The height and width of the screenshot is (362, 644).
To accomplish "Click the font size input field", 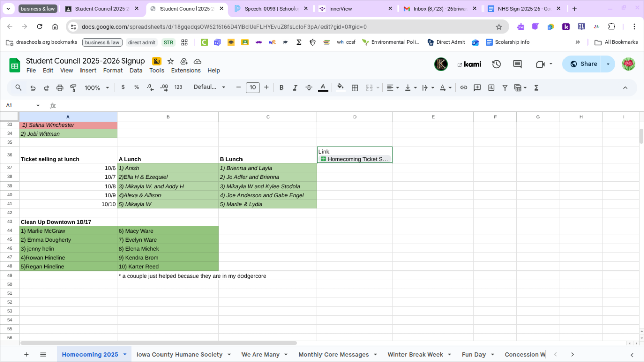I will pyautogui.click(x=253, y=88).
